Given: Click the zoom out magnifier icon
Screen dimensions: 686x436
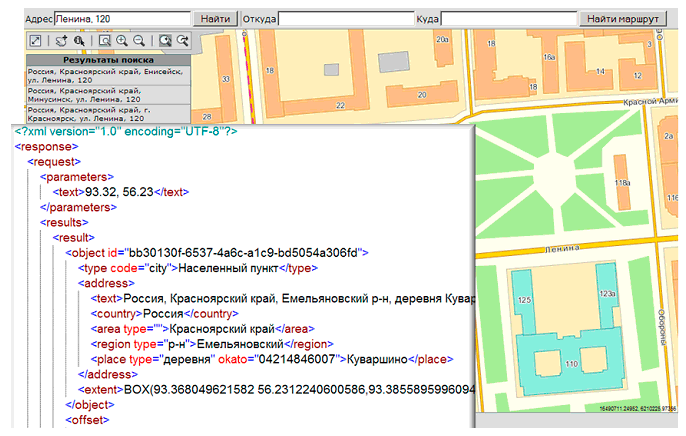Looking at the screenshot, I should (x=139, y=40).
